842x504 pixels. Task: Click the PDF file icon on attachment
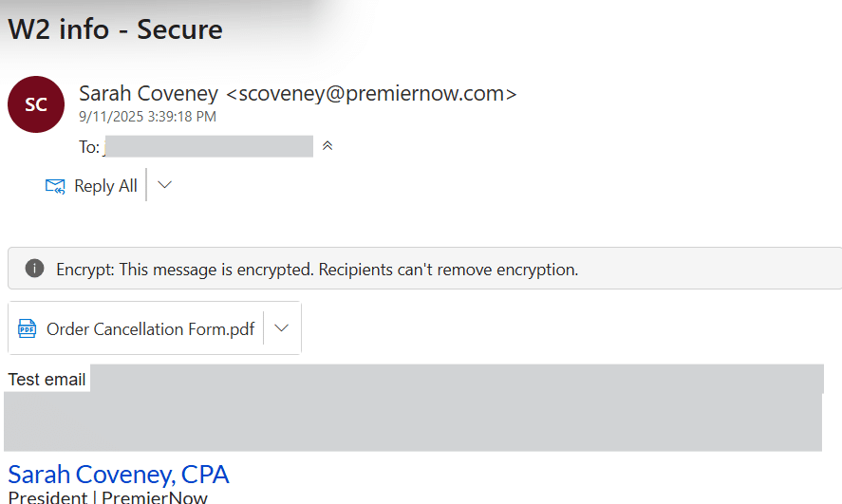pyautogui.click(x=28, y=328)
